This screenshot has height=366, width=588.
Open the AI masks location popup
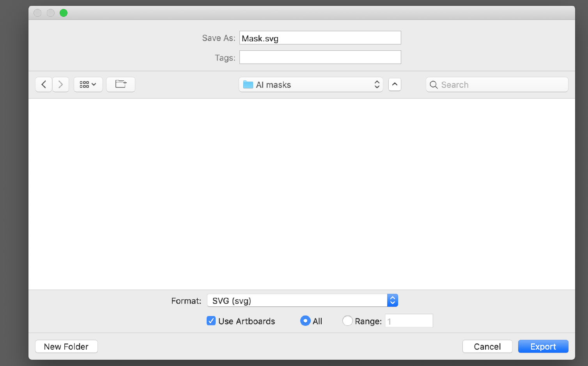[311, 85]
